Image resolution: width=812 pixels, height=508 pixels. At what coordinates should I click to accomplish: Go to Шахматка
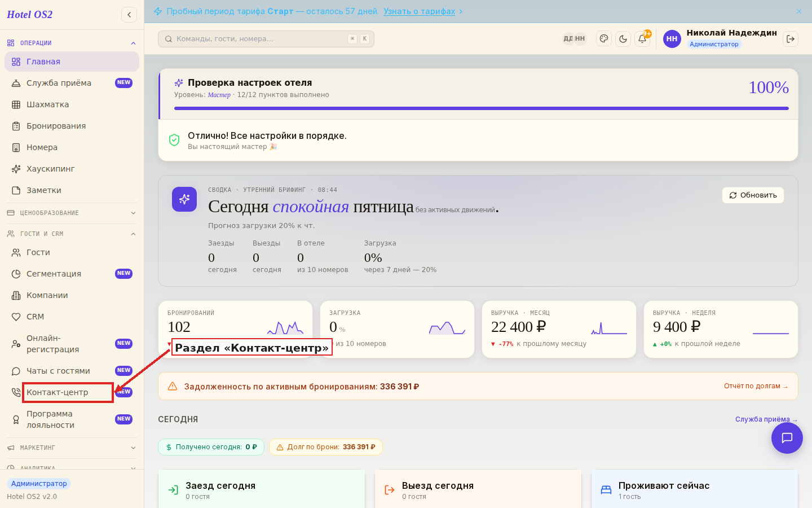point(72,104)
